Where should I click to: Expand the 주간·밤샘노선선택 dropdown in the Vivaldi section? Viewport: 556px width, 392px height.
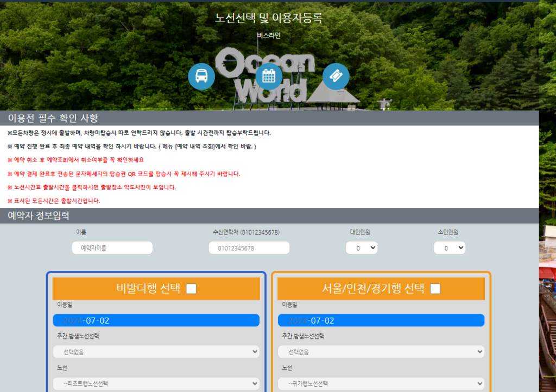(x=156, y=351)
